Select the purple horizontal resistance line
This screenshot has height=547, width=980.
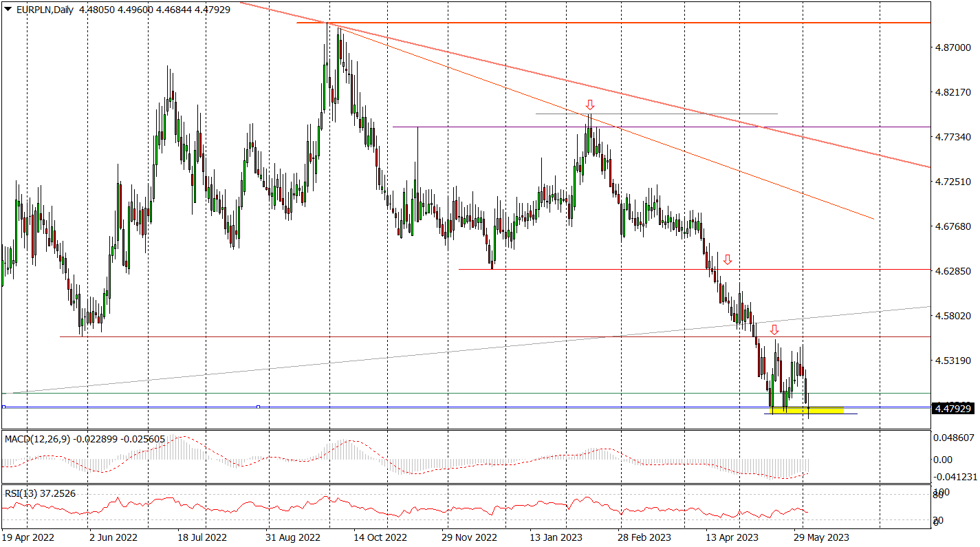coord(660,127)
